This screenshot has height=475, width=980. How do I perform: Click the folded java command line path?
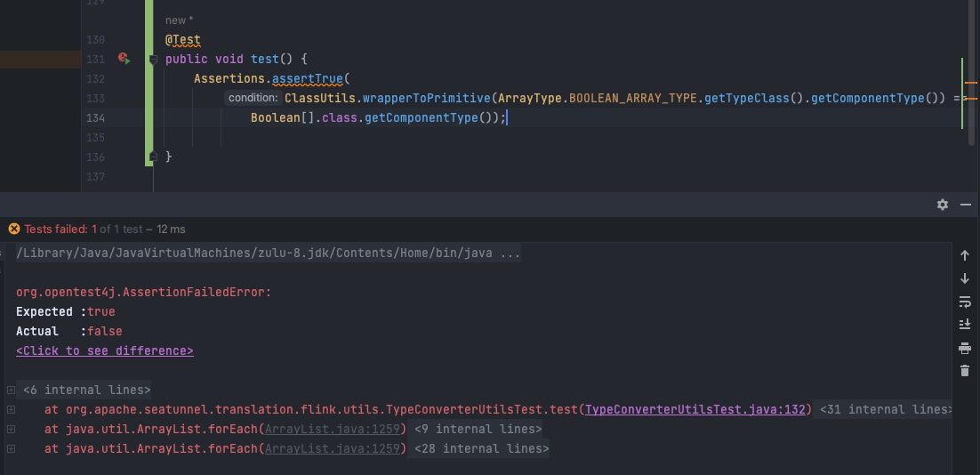[269, 254]
